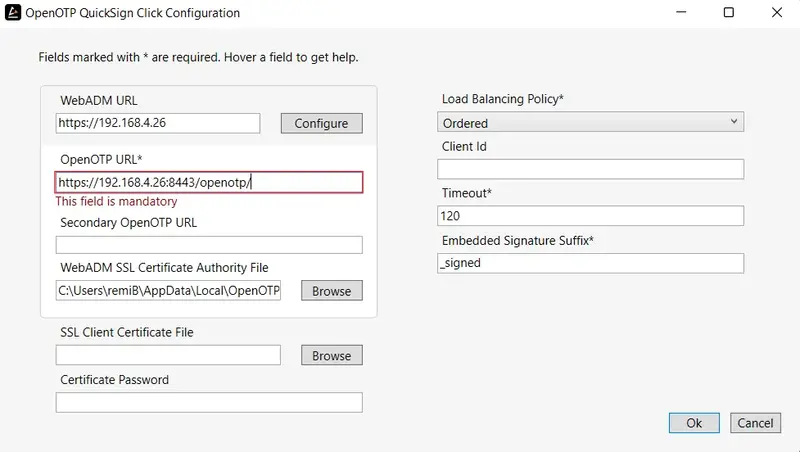Close the OpenOTP QuickSign configuration dialog
Image resolution: width=800 pixels, height=452 pixels.
click(x=777, y=12)
